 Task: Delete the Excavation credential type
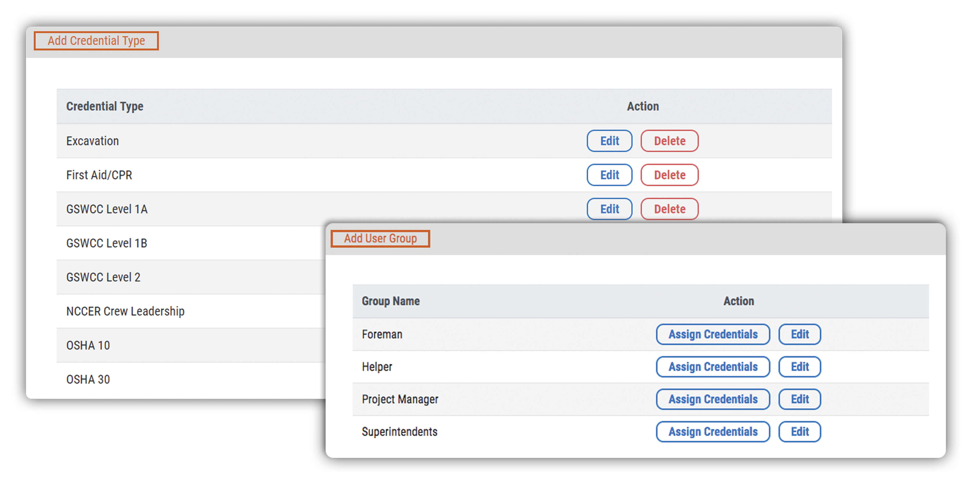[670, 141]
